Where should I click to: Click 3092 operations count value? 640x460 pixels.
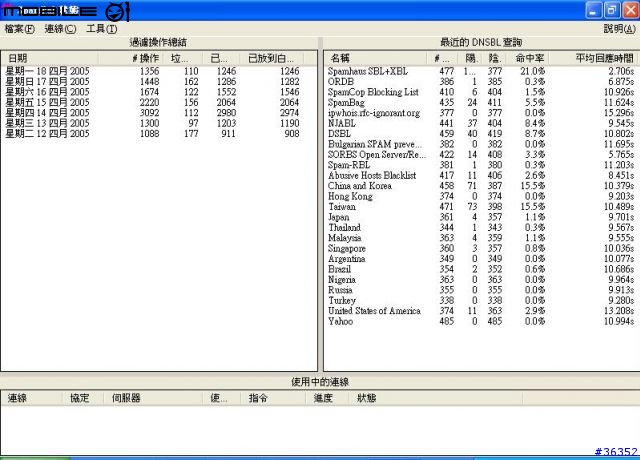(149, 113)
